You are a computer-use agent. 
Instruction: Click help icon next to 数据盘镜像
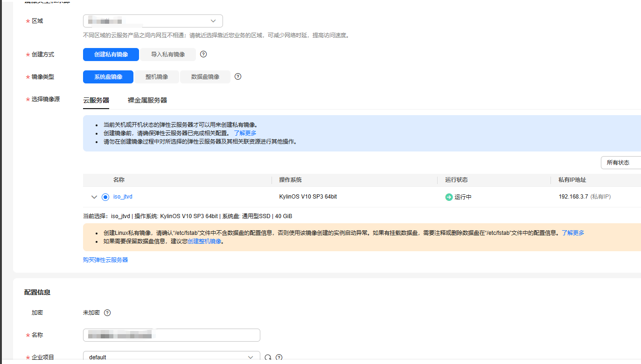pyautogui.click(x=238, y=76)
